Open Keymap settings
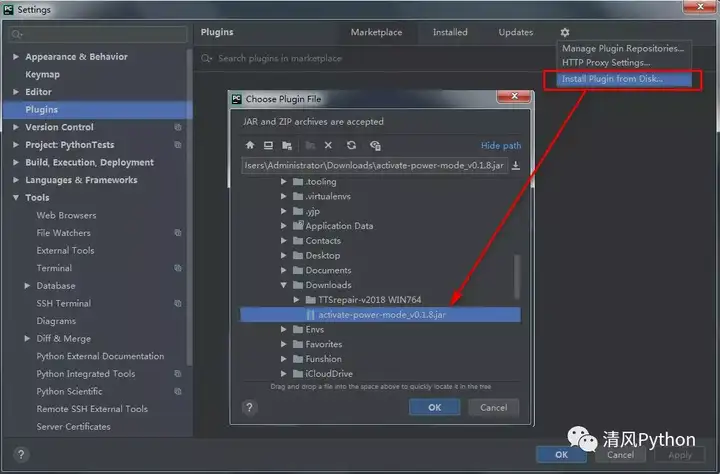 (42, 74)
